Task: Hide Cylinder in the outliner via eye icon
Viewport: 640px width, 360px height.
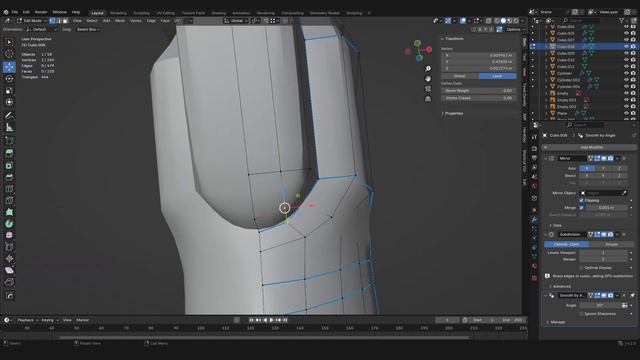Action: (x=626, y=73)
